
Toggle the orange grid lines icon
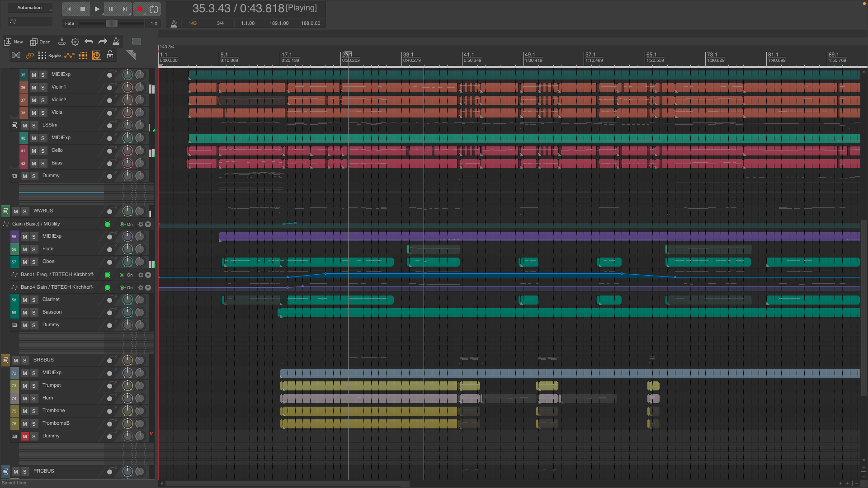coord(83,56)
